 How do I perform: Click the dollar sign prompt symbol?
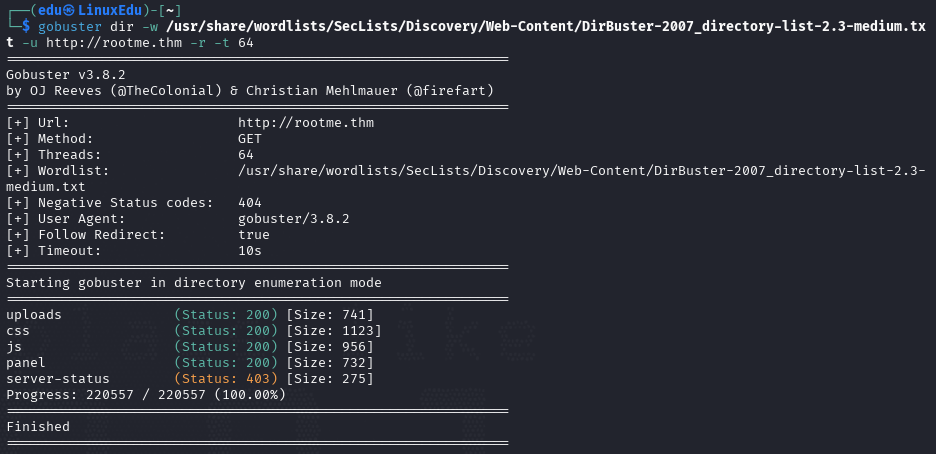coord(26,27)
